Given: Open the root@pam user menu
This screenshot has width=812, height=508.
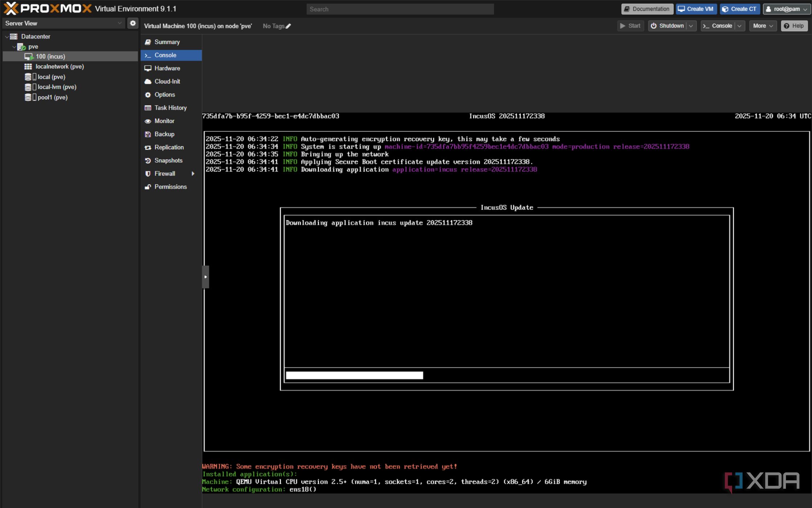Looking at the screenshot, I should (786, 9).
